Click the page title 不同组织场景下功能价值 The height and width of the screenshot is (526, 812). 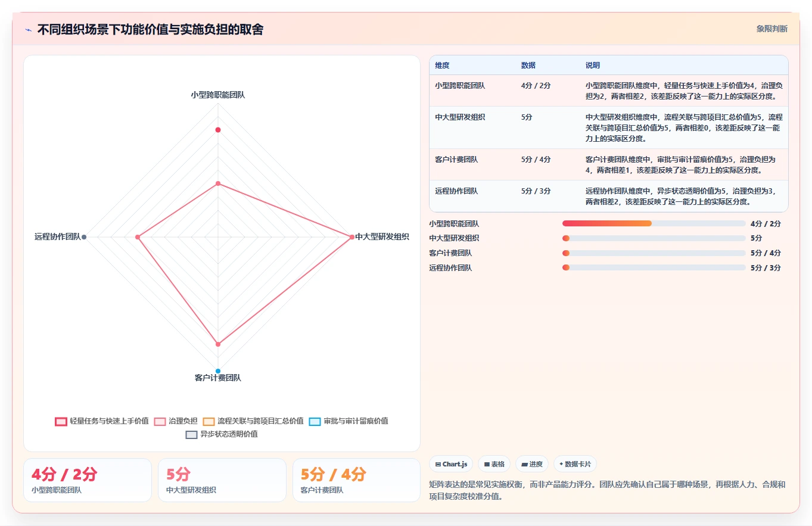coord(150,29)
